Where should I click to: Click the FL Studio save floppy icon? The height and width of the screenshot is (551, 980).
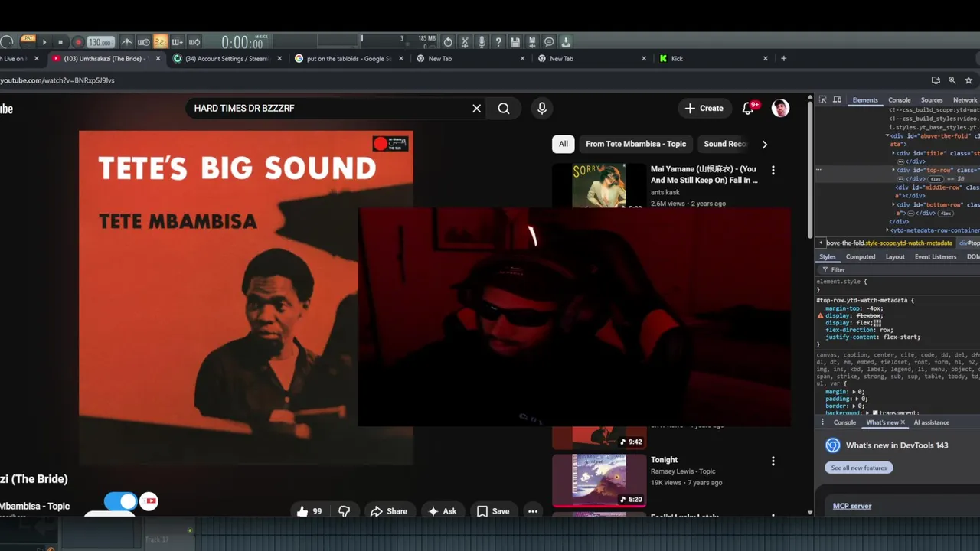515,42
